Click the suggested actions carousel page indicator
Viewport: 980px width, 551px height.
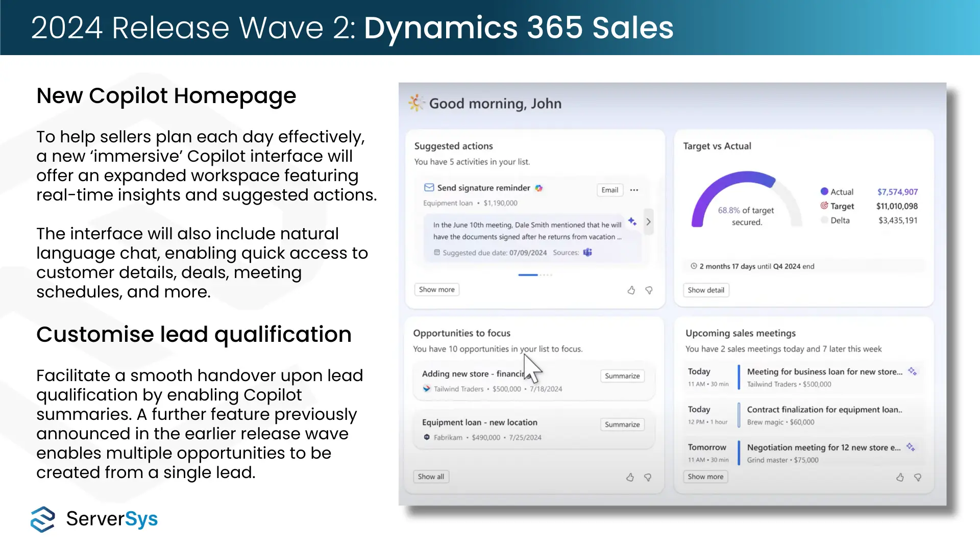[x=535, y=275]
